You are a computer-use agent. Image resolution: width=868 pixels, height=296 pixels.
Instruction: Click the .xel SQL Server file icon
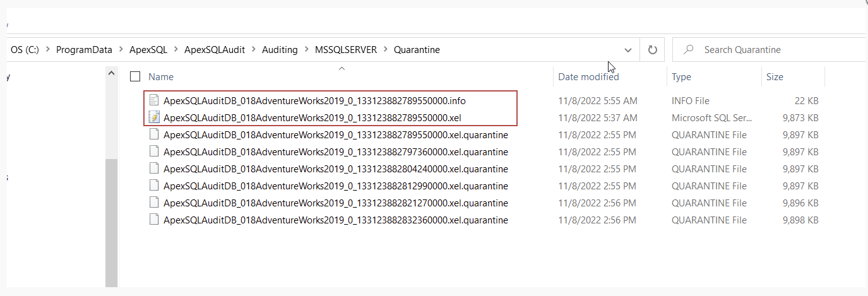coord(153,117)
